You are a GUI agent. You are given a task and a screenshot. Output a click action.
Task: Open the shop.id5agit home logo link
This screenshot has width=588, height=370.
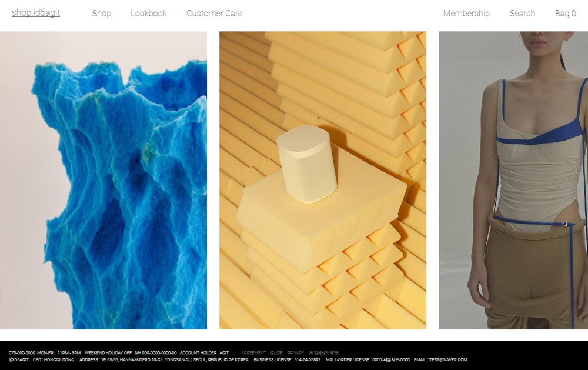tap(36, 13)
